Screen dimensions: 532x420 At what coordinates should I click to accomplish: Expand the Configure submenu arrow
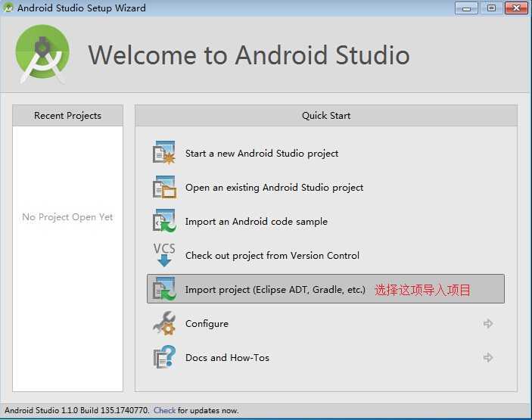point(488,323)
